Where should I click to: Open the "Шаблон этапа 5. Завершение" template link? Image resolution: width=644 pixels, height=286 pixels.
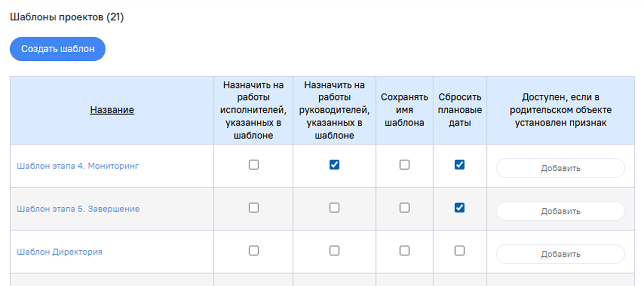click(78, 209)
